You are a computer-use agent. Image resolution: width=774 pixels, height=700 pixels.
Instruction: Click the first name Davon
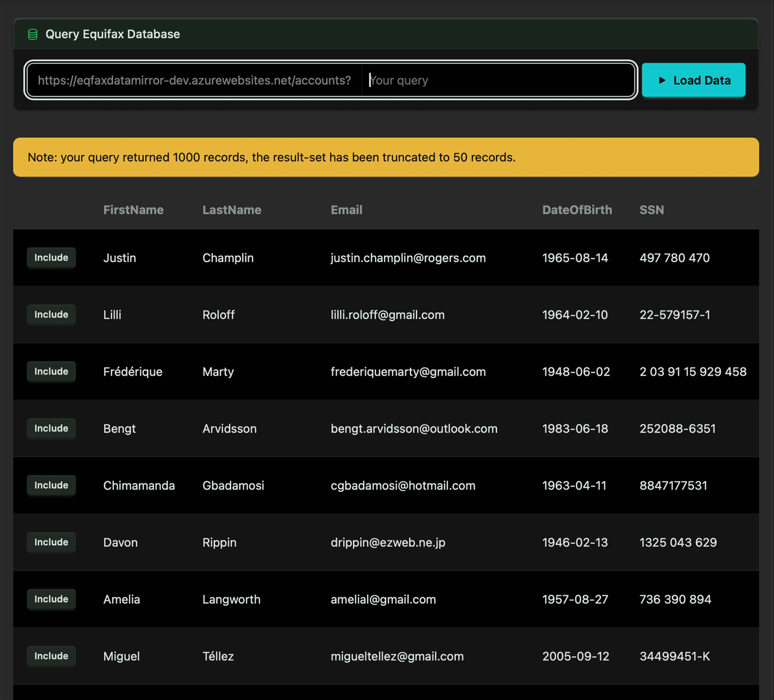tap(120, 542)
